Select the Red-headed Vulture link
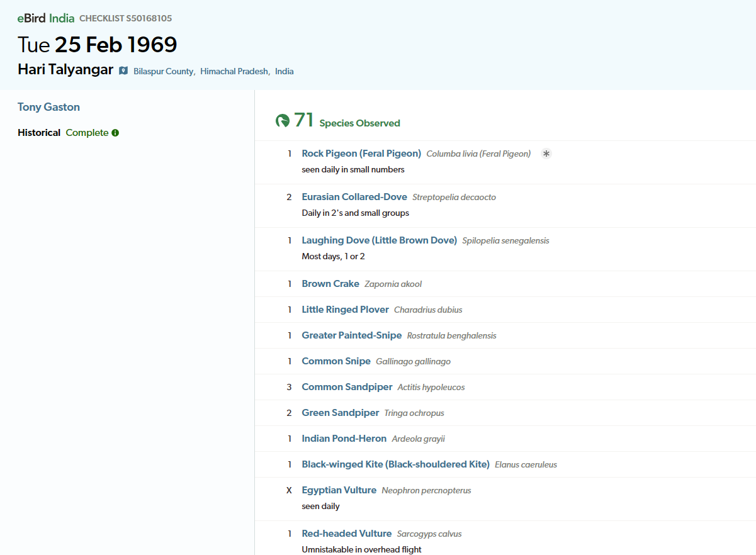Viewport: 756px width, 555px height. 346,534
